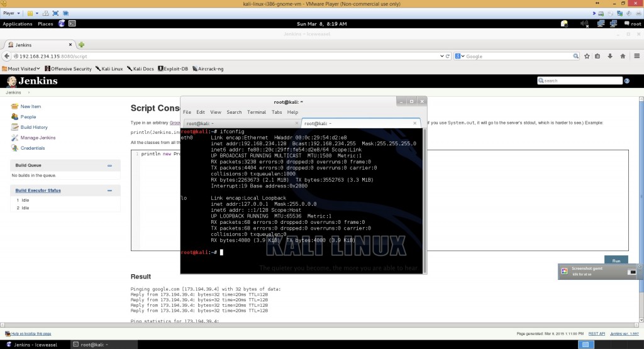Screen dimensions: 644x349
Task: Reload the current page
Action: tap(448, 56)
